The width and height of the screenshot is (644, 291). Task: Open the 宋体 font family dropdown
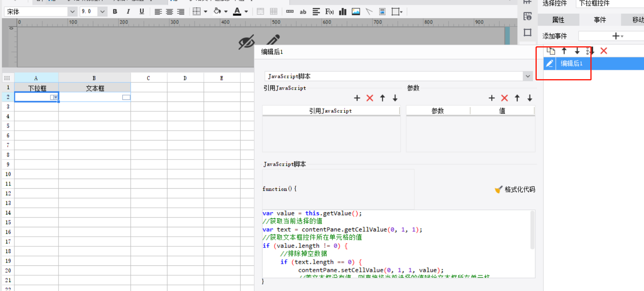point(72,12)
